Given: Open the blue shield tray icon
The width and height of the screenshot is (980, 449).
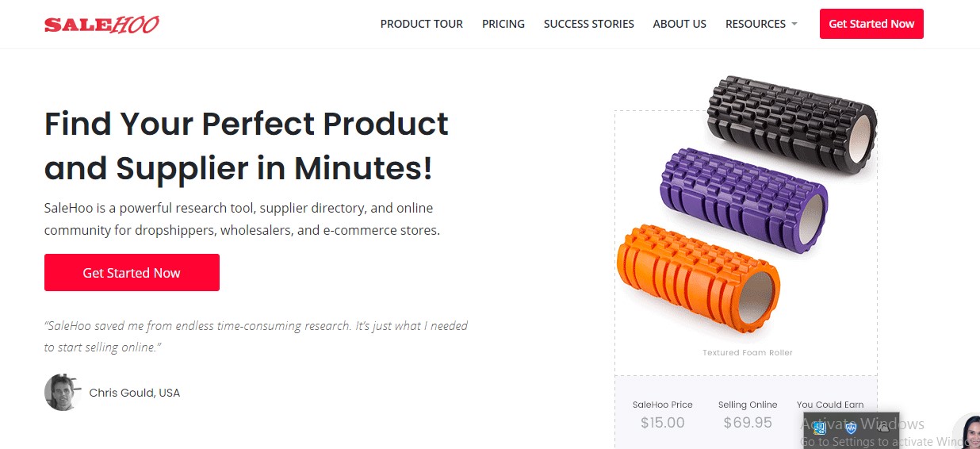Looking at the screenshot, I should 851,428.
